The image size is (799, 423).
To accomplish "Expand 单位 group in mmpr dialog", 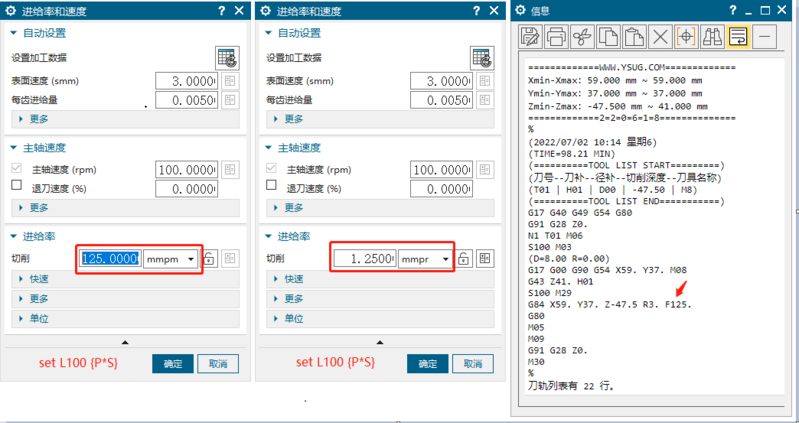I will (380, 319).
